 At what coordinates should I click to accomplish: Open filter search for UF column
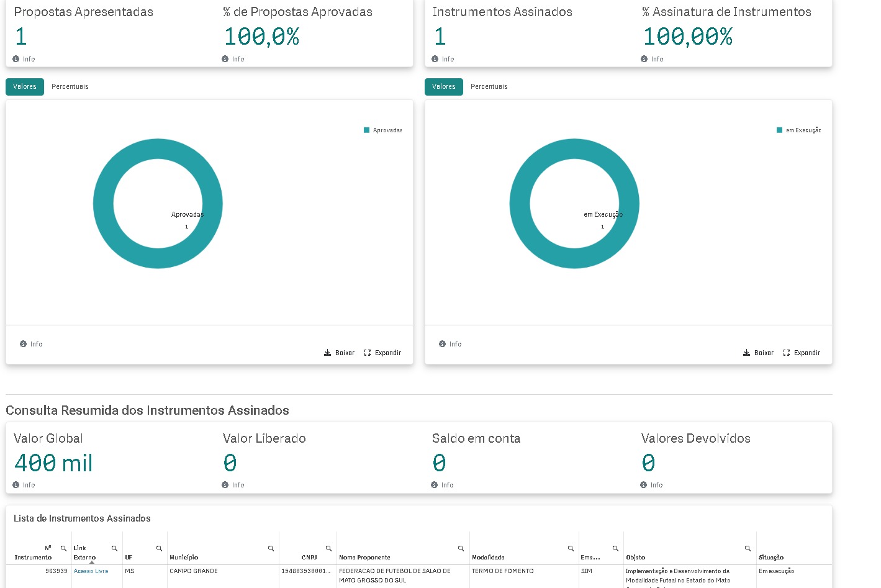click(159, 548)
